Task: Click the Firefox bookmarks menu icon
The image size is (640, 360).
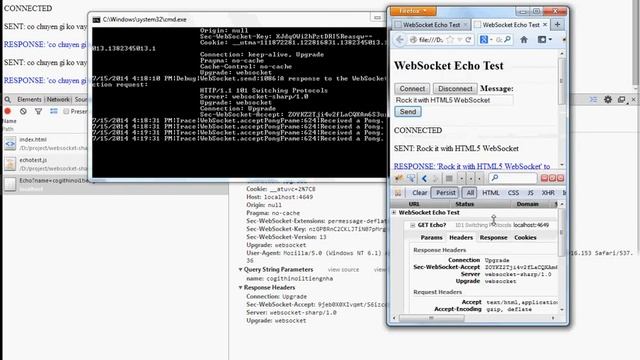Action: point(542,40)
